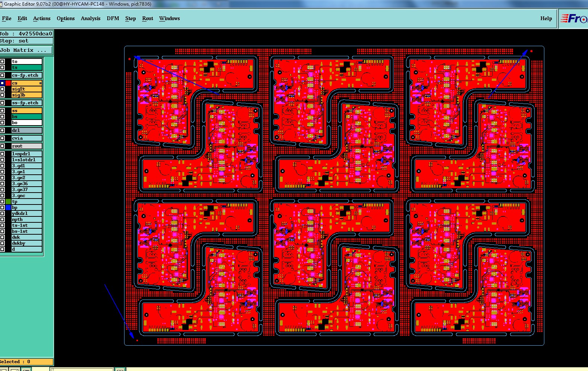
Task: Toggle the checkbox for layer rout
Action: 2,146
